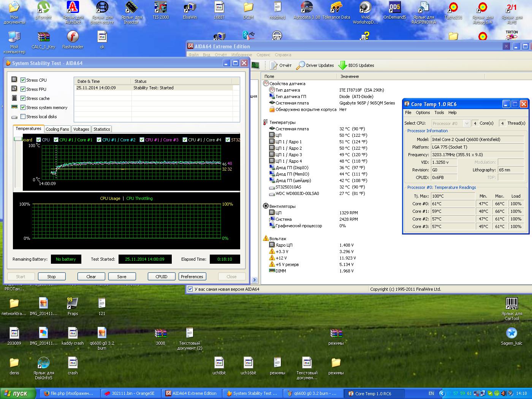Open the Fraps desktop shortcut
Screen dimensions: 532x399
(73, 303)
